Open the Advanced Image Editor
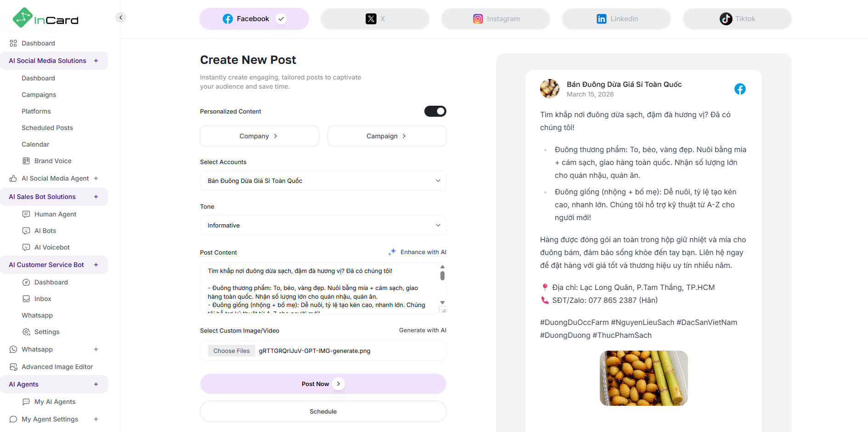The image size is (868, 432). (57, 367)
